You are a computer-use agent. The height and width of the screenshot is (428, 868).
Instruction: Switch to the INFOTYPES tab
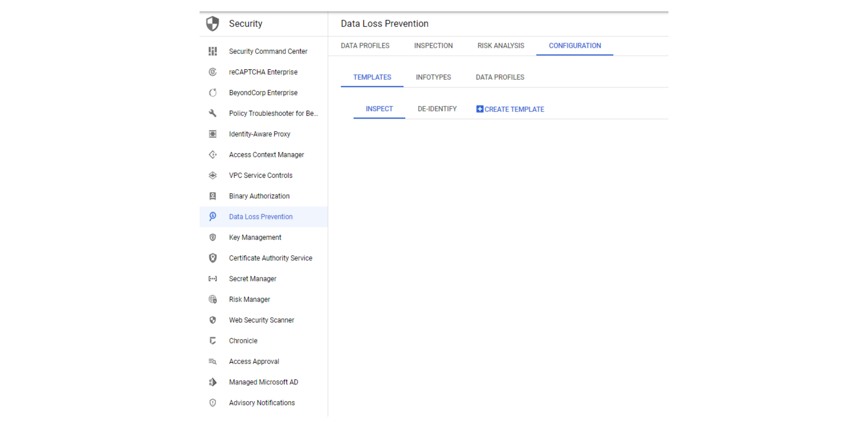434,77
